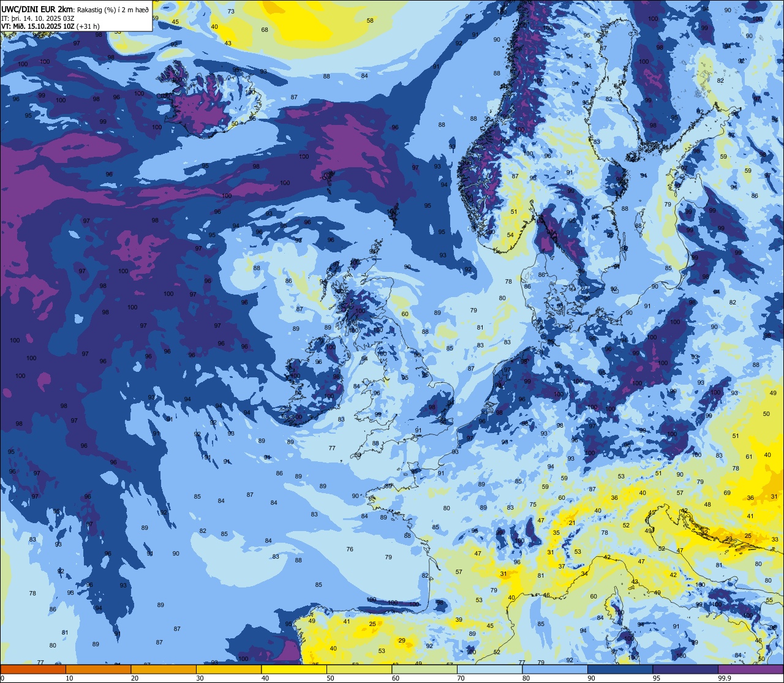Click the humidity value '69' on the map
This screenshot has width=784, height=683.
[x=727, y=492]
